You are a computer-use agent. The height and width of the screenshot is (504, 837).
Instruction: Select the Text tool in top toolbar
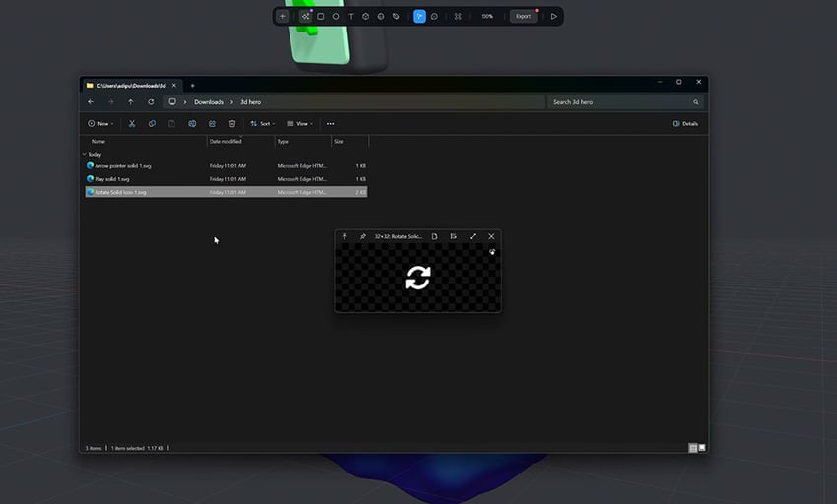(x=351, y=16)
